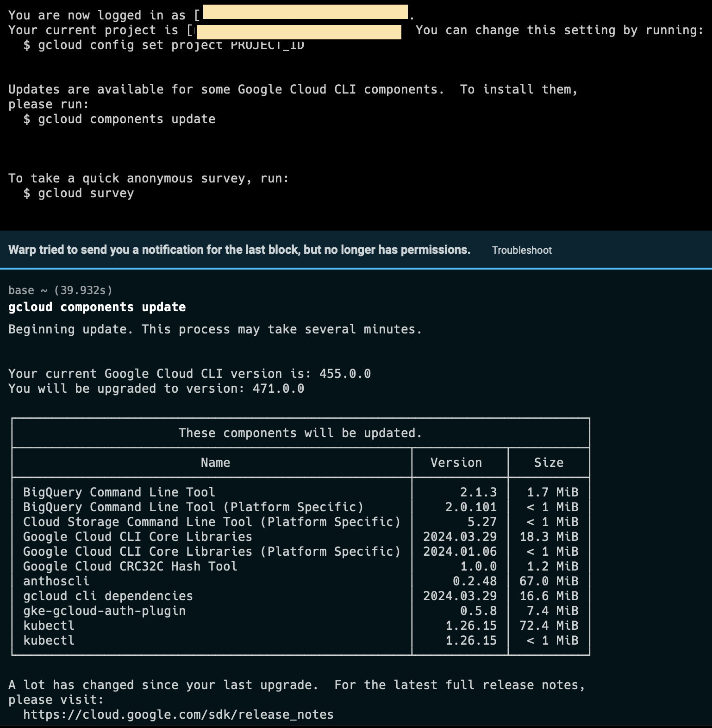This screenshot has height=728, width=712.
Task: Click the upgrade version line 471.0.0
Action: click(156, 389)
